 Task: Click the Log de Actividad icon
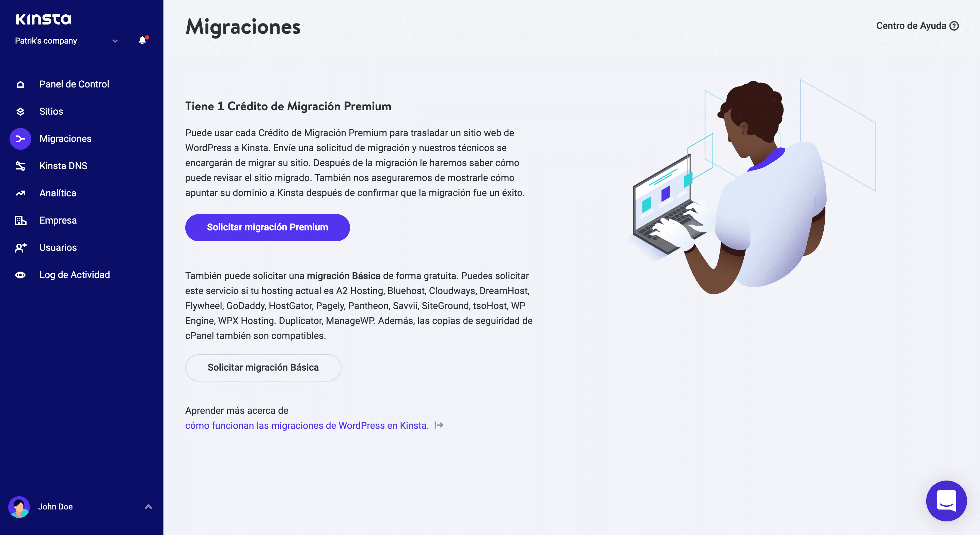(19, 275)
